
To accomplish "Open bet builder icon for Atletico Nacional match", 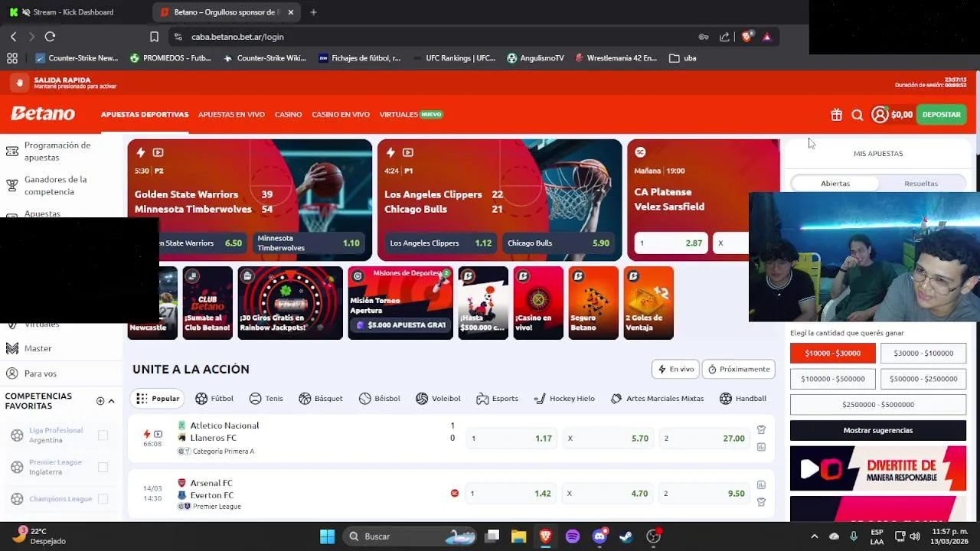I will (761, 430).
